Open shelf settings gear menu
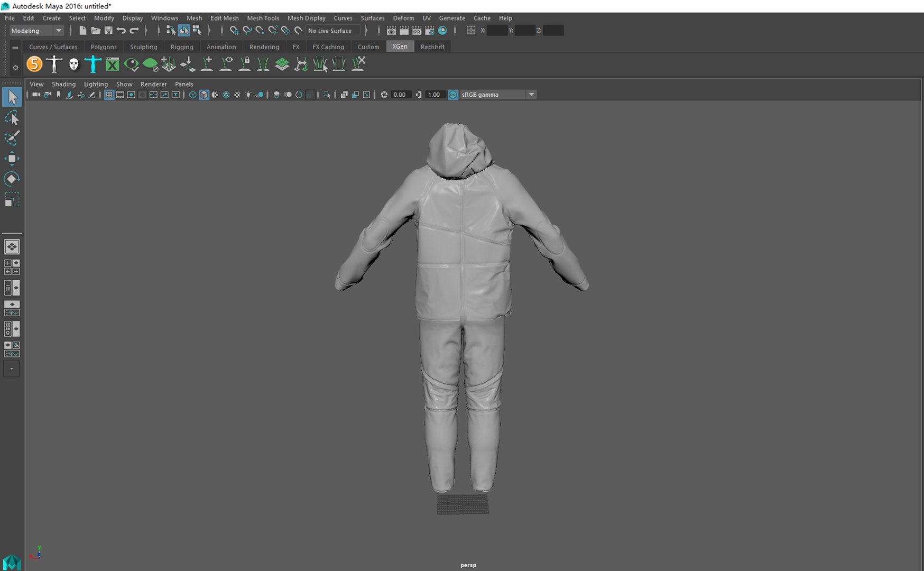This screenshot has width=924, height=571. [x=15, y=68]
